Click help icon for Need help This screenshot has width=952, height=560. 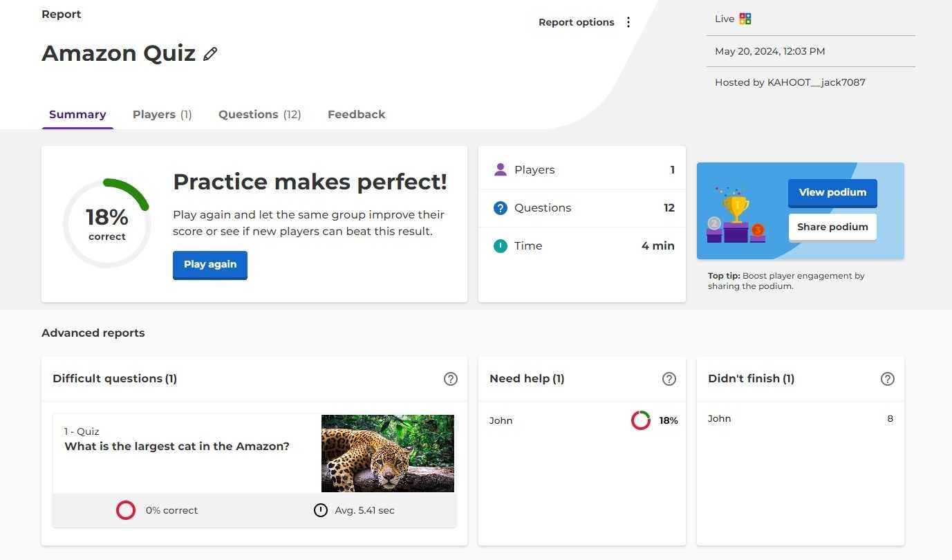pos(669,379)
